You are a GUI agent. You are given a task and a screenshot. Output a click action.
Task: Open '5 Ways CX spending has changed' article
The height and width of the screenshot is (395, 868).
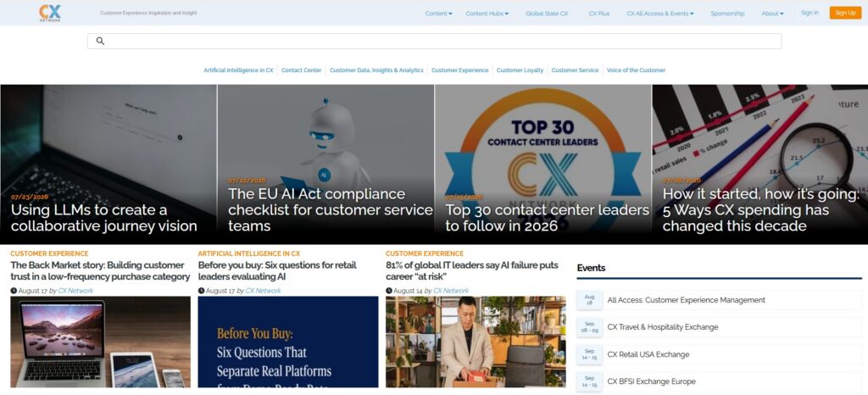coord(761,209)
